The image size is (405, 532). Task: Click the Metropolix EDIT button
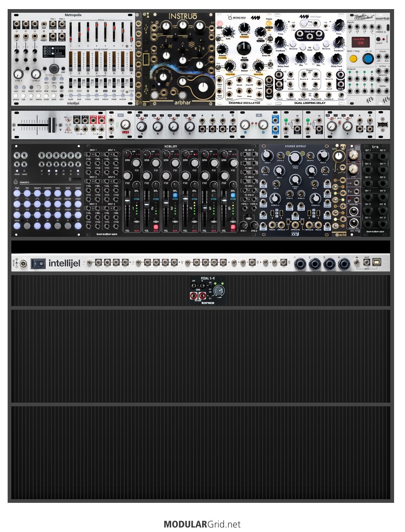click(x=62, y=96)
